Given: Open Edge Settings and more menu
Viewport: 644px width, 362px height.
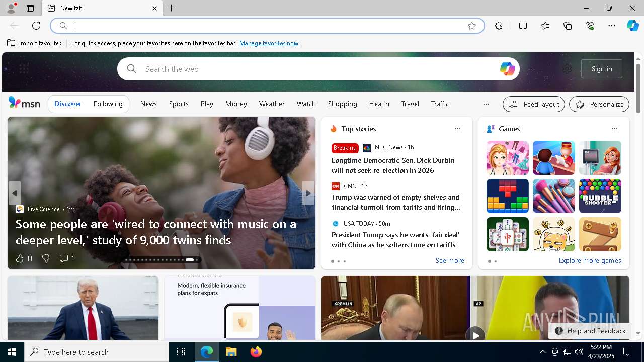Looking at the screenshot, I should pyautogui.click(x=612, y=26).
